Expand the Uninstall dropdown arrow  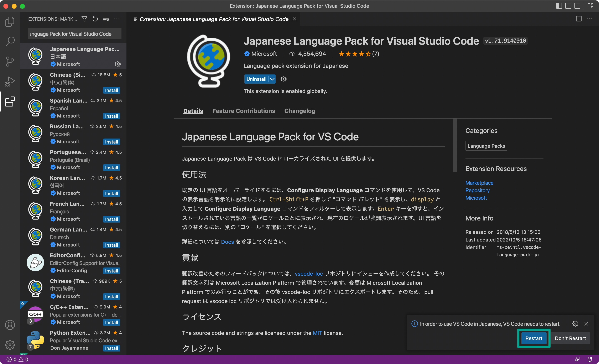[272, 79]
